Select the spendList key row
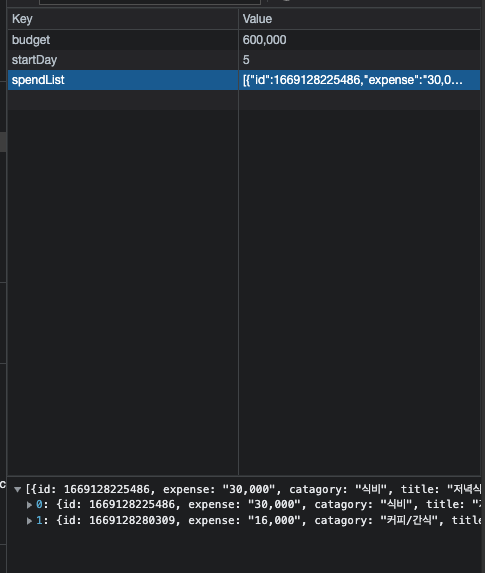 coord(123,80)
